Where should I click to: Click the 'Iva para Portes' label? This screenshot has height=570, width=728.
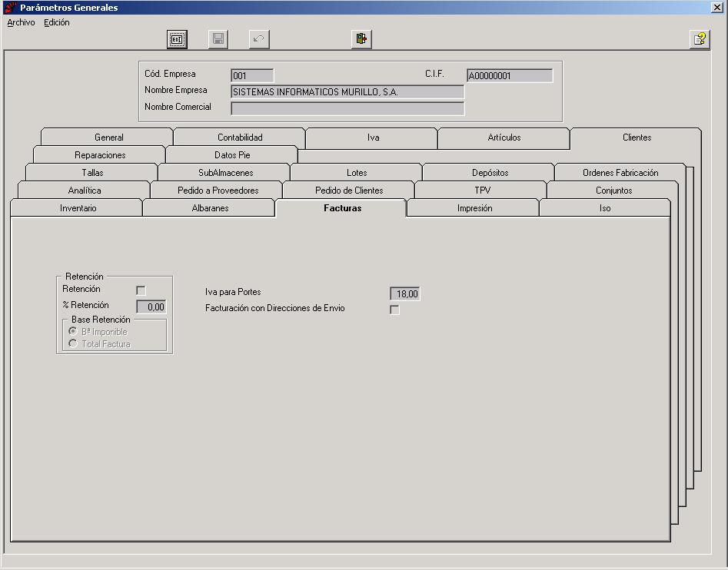[233, 292]
